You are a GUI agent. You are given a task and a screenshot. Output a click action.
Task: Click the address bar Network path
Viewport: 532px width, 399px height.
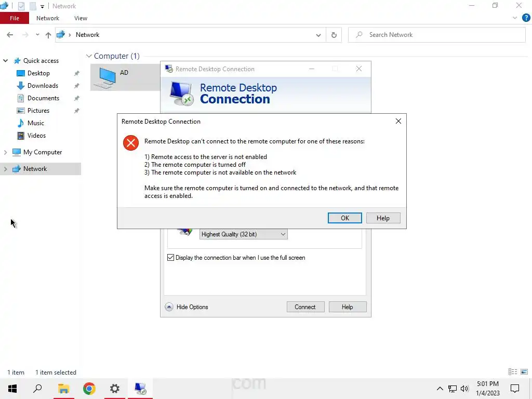click(87, 35)
